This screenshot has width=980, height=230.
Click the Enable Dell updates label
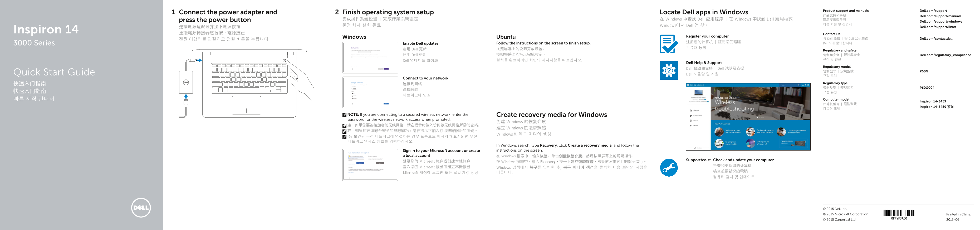pyautogui.click(x=420, y=43)
